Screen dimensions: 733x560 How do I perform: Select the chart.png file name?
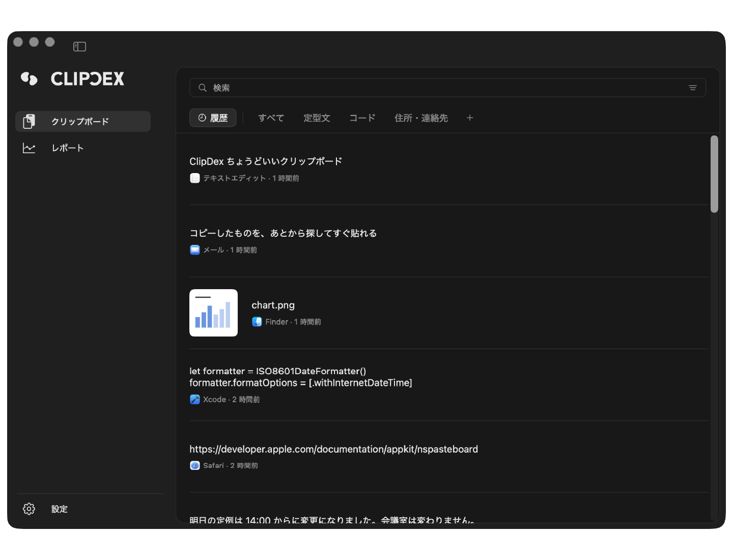(273, 305)
